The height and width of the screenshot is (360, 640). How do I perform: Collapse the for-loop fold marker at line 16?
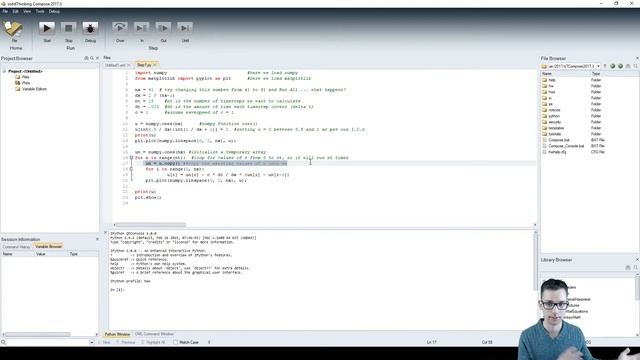coord(131,158)
